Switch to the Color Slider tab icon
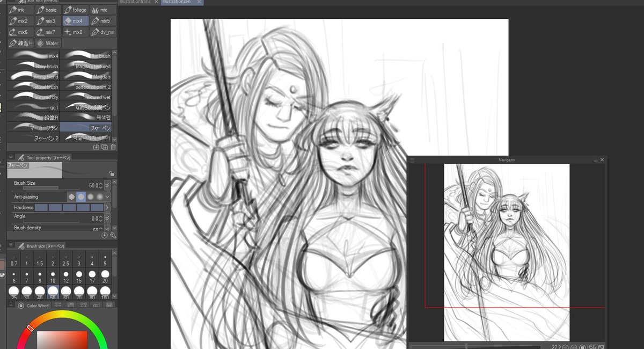Image resolution: width=644 pixels, height=349 pixels. tap(57, 306)
